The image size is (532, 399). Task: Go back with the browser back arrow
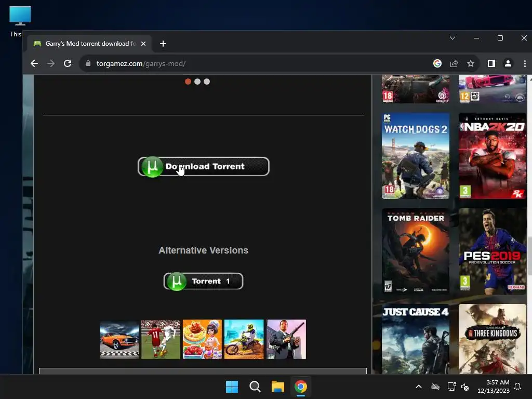[x=34, y=63]
